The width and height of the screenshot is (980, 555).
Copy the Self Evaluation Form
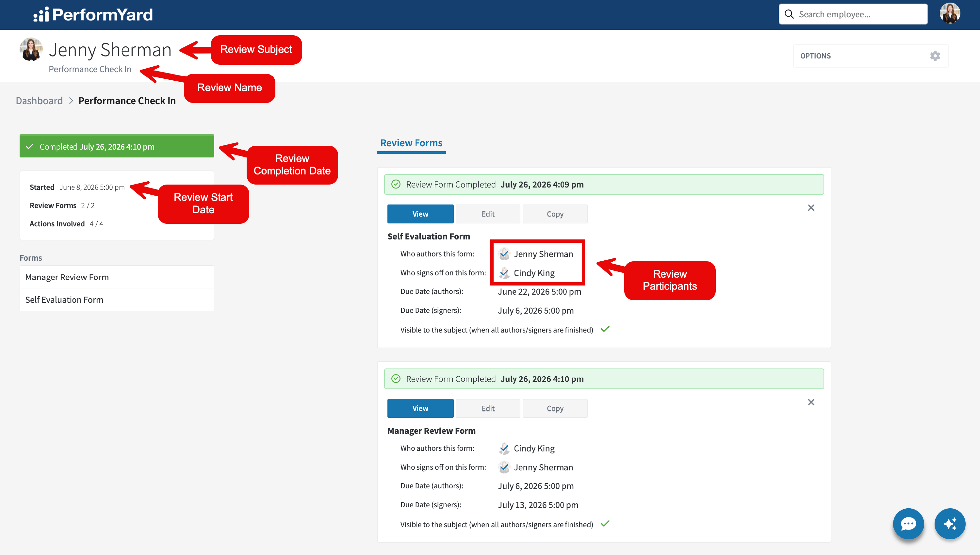pyautogui.click(x=555, y=214)
